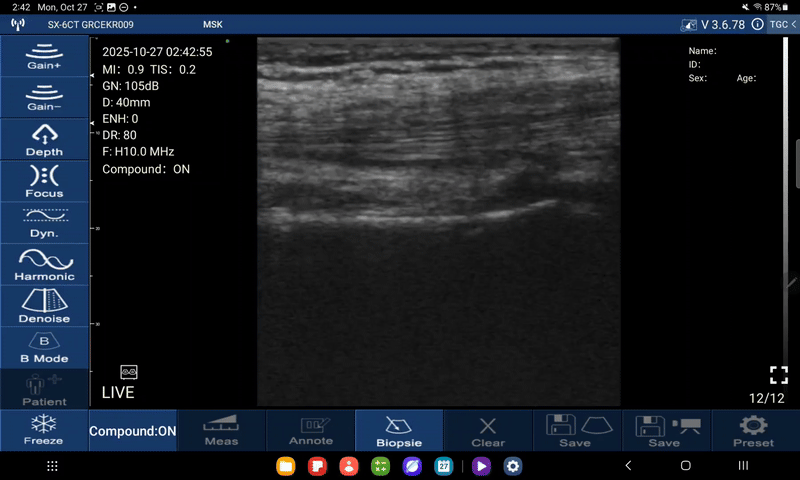Change the Focus position
This screenshot has width=800, height=480.
click(44, 181)
